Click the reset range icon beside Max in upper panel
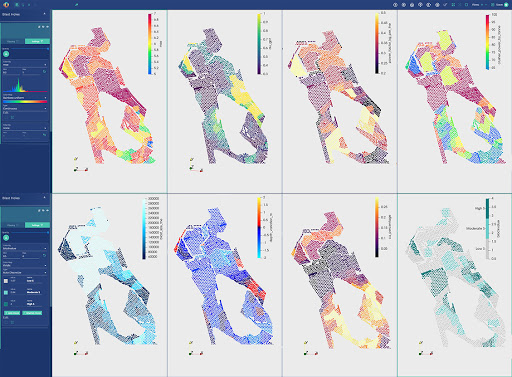This screenshot has width=512, height=377. (x=44, y=71)
